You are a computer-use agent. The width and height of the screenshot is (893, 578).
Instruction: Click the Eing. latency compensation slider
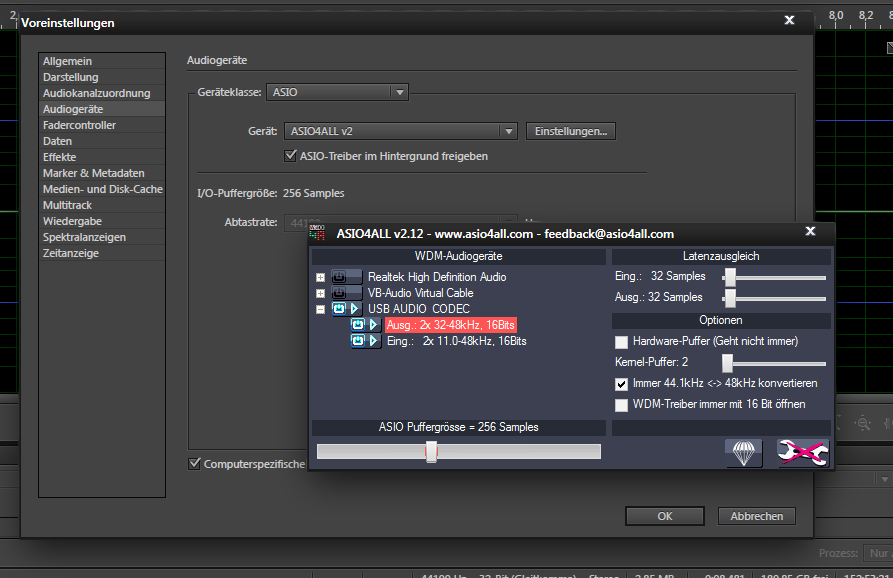(774, 277)
